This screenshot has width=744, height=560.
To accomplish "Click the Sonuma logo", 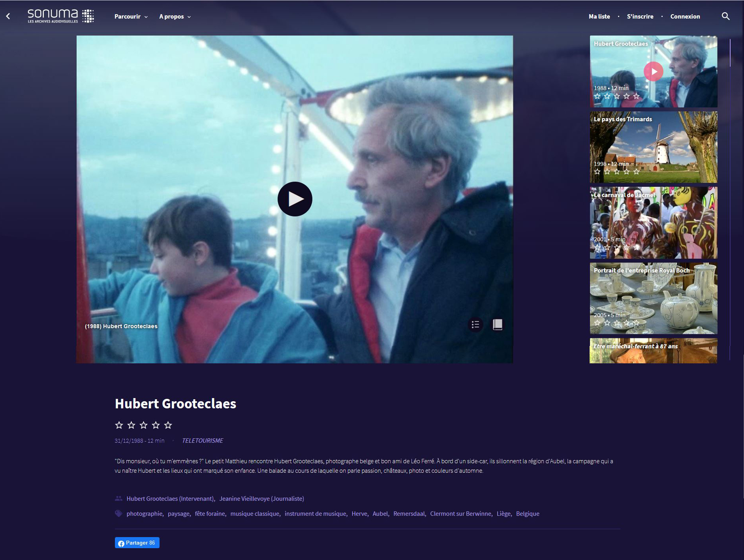I will 60,16.
